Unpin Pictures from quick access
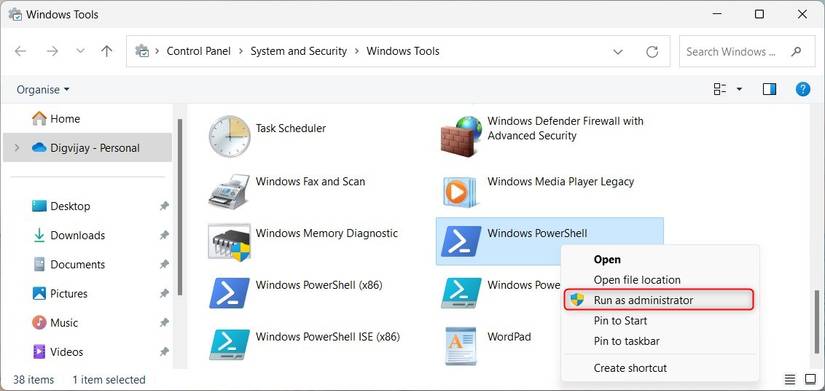The image size is (825, 391). (164, 293)
